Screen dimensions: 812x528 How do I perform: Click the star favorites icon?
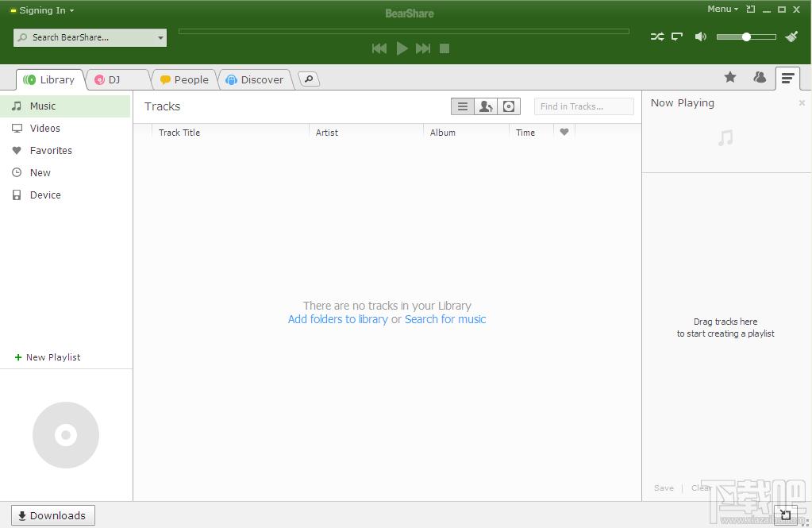point(730,77)
